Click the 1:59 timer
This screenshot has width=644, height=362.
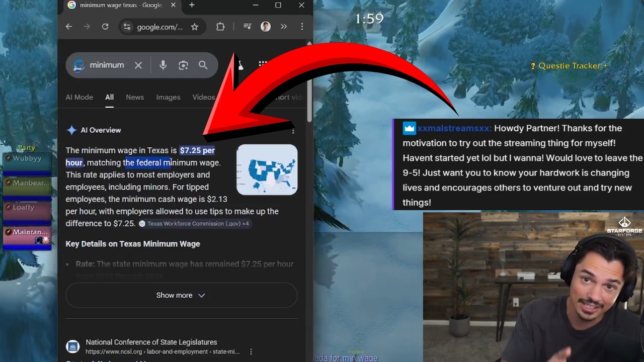(x=369, y=19)
